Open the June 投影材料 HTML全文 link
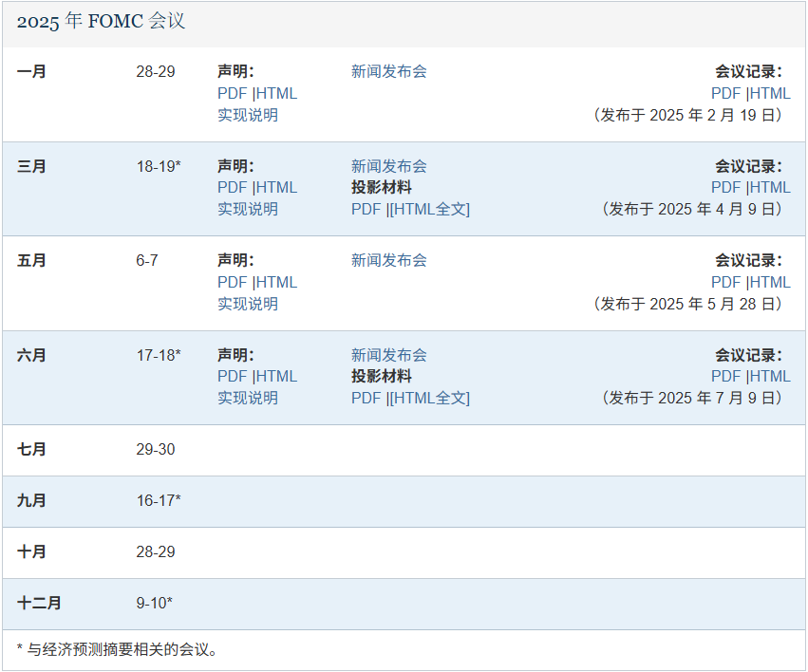808x672 pixels. tap(430, 398)
